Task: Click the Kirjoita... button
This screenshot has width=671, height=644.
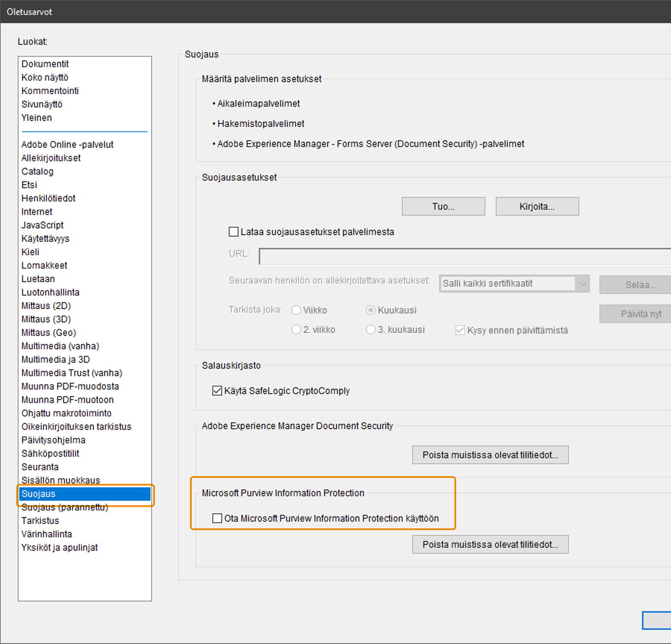Action: click(x=537, y=206)
